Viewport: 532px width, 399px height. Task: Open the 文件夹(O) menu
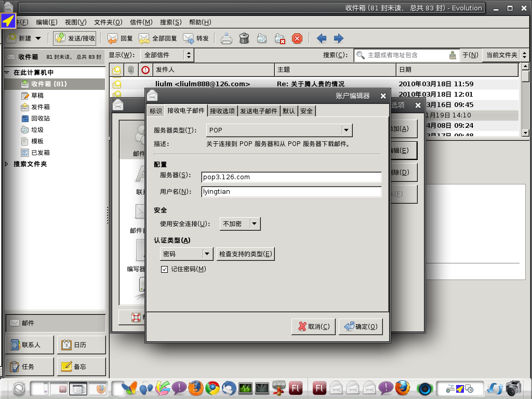108,22
